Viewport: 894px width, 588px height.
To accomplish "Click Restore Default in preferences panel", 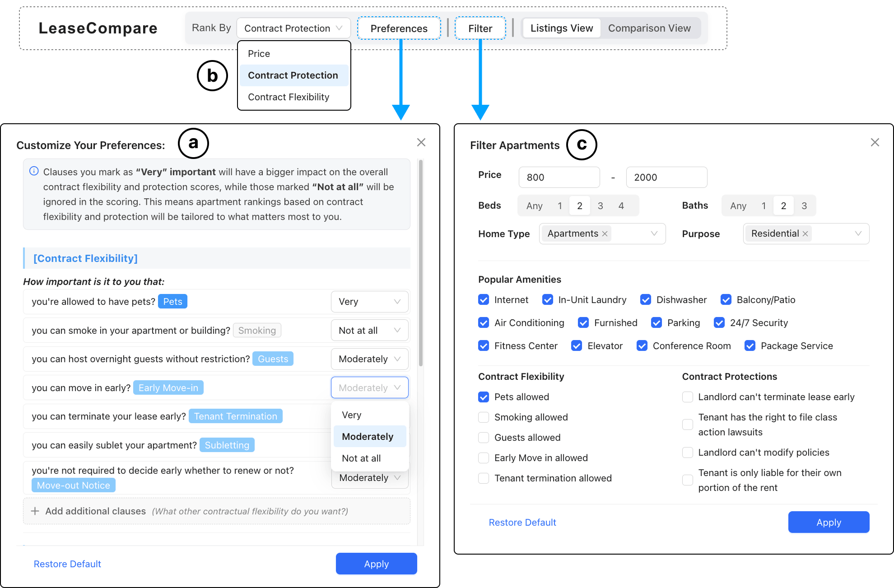I will (x=67, y=564).
